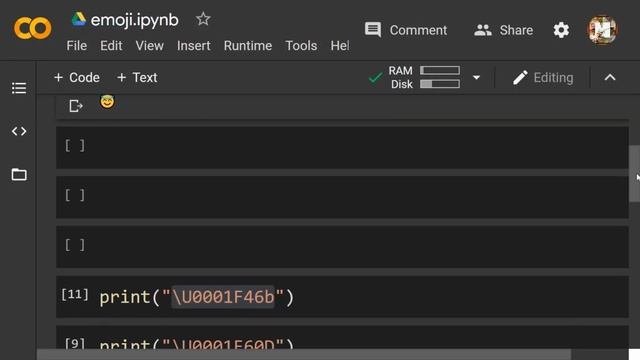Image resolution: width=640 pixels, height=360 pixels.
Task: Open the Insert menu
Action: click(x=193, y=46)
